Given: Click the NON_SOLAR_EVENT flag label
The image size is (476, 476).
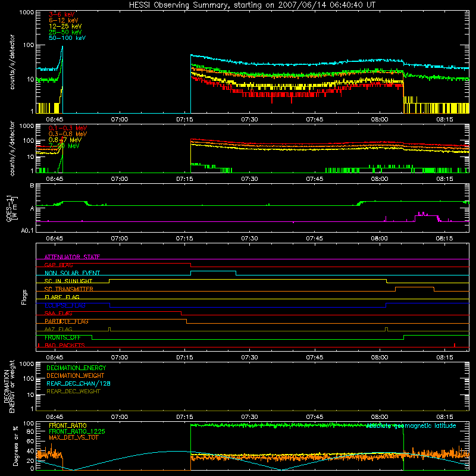Looking at the screenshot, I should [72, 273].
